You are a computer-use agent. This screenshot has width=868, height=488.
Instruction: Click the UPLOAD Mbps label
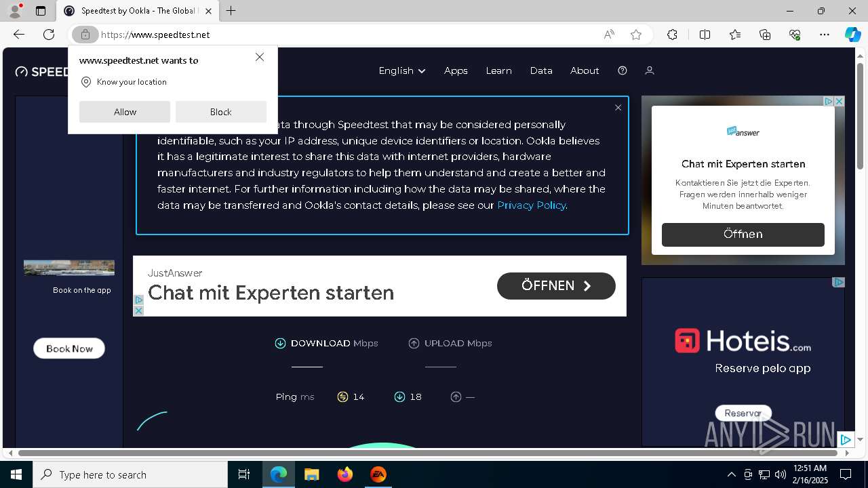coord(450,344)
